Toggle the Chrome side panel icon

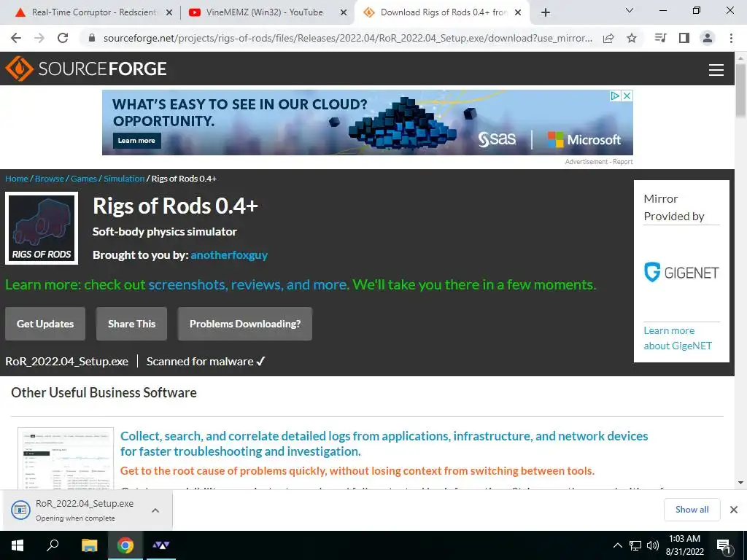pyautogui.click(x=684, y=38)
